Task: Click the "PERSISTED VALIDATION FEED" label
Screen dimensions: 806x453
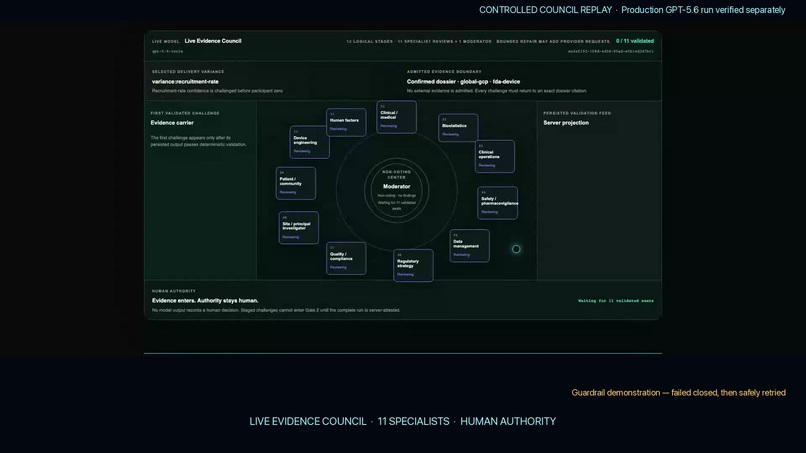Action: point(577,113)
